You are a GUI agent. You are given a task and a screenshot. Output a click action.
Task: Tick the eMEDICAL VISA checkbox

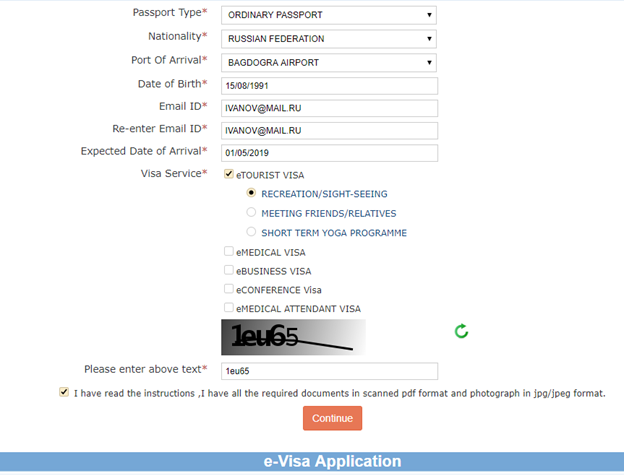[x=229, y=252]
